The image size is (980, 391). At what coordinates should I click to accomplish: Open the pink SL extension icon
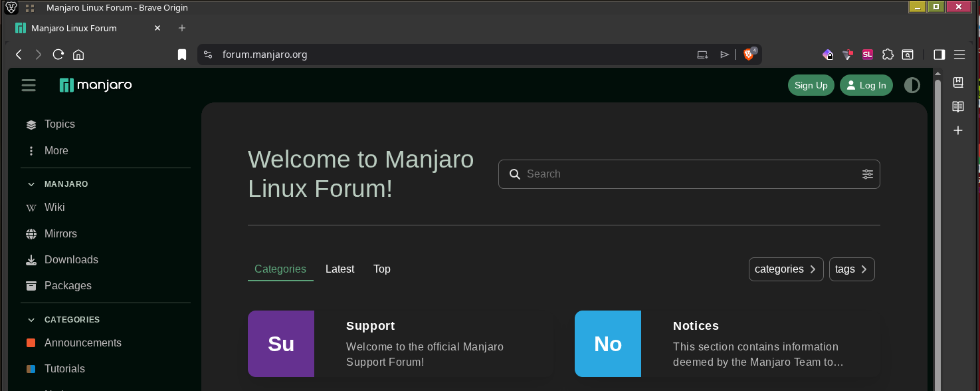point(868,55)
